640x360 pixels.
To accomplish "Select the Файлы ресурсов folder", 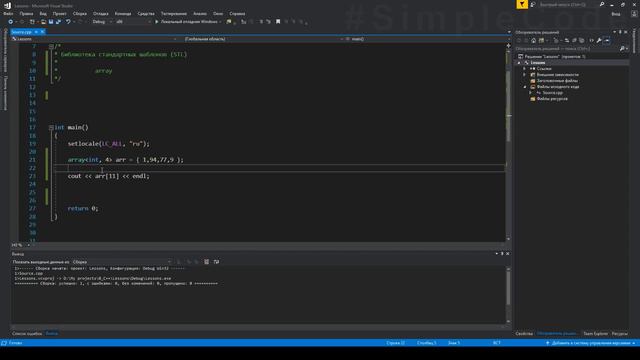I will (x=551, y=99).
